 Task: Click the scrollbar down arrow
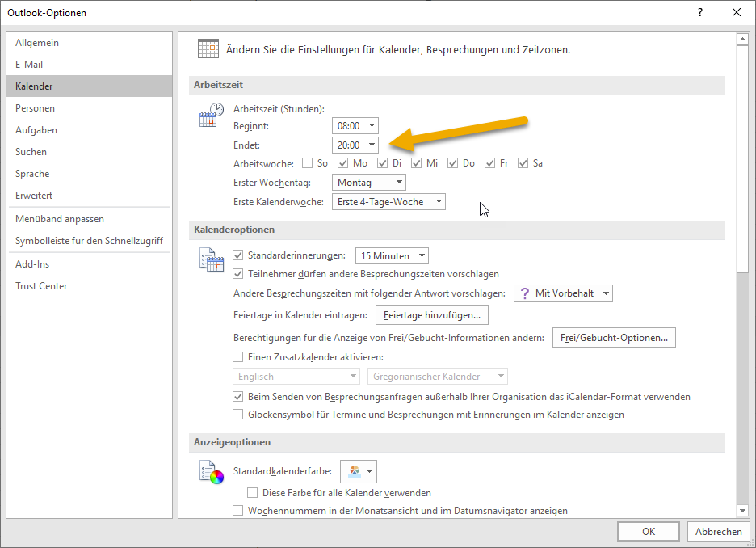742,510
